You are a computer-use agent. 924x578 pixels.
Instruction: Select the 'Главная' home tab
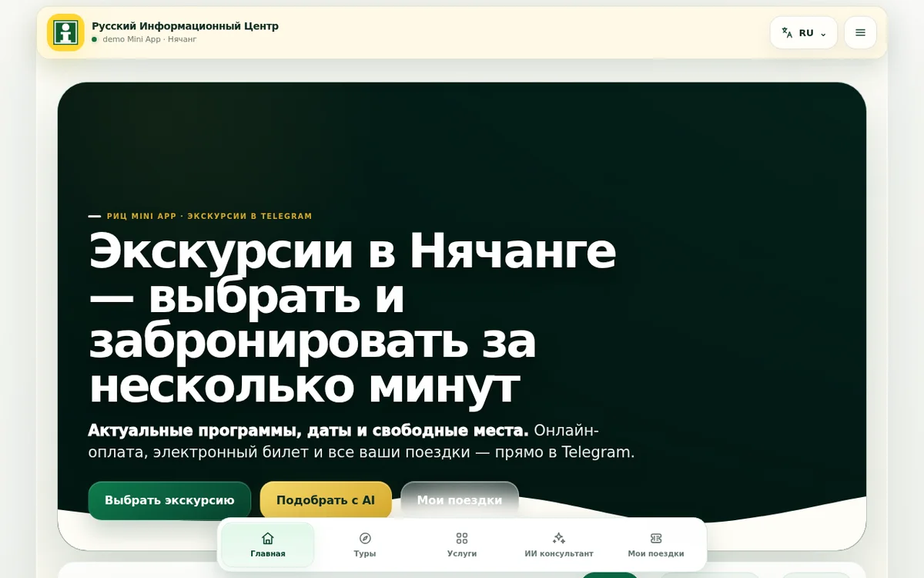pyautogui.click(x=268, y=545)
